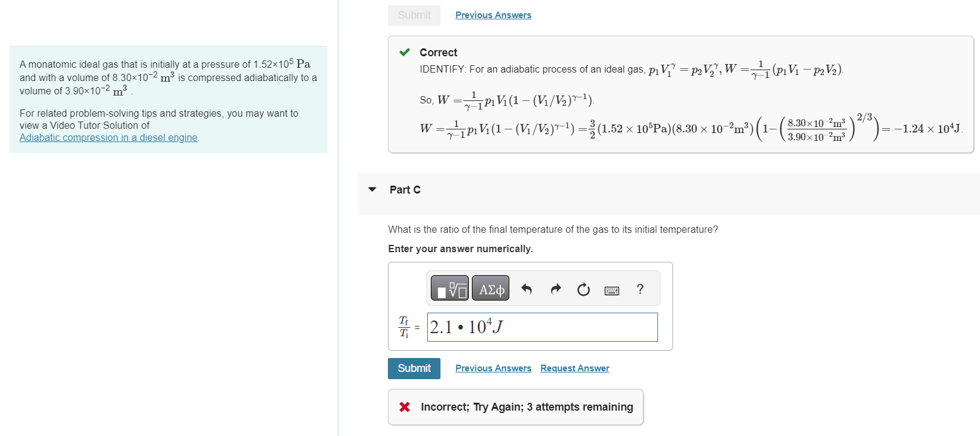Submit the Part C answer
This screenshot has width=980, height=436.
point(414,368)
